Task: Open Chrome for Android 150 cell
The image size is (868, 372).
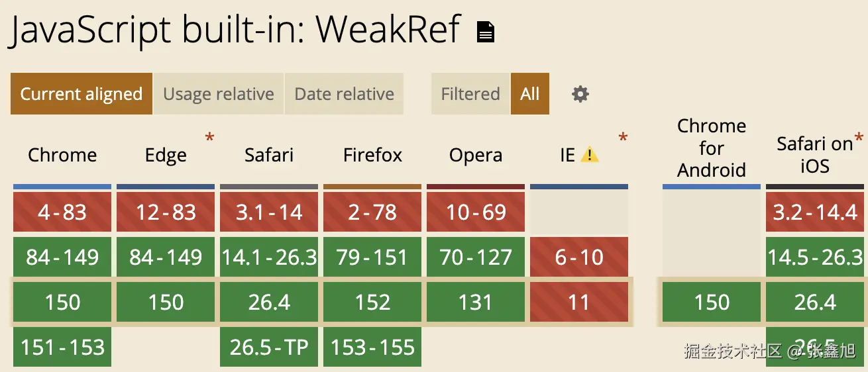Action: point(712,302)
